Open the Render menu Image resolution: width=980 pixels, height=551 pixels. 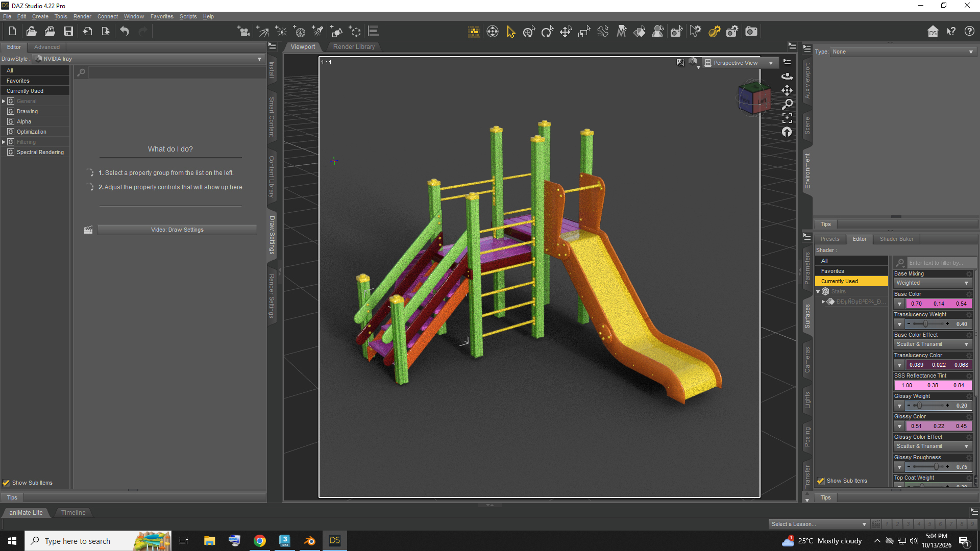pyautogui.click(x=82, y=16)
